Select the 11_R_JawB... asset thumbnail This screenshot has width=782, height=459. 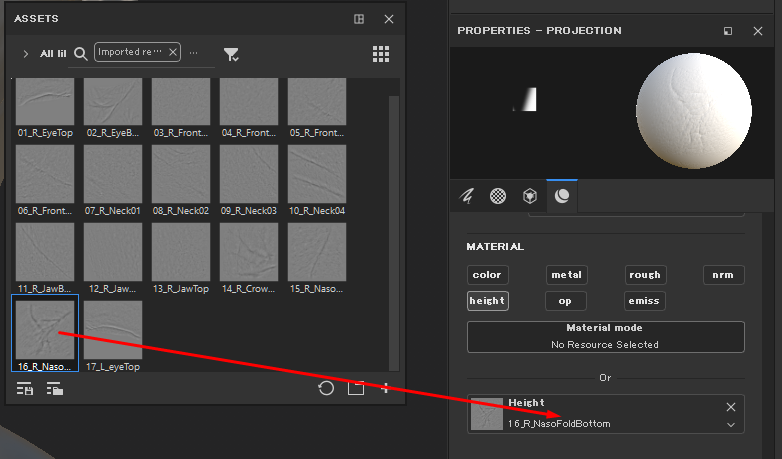click(45, 252)
